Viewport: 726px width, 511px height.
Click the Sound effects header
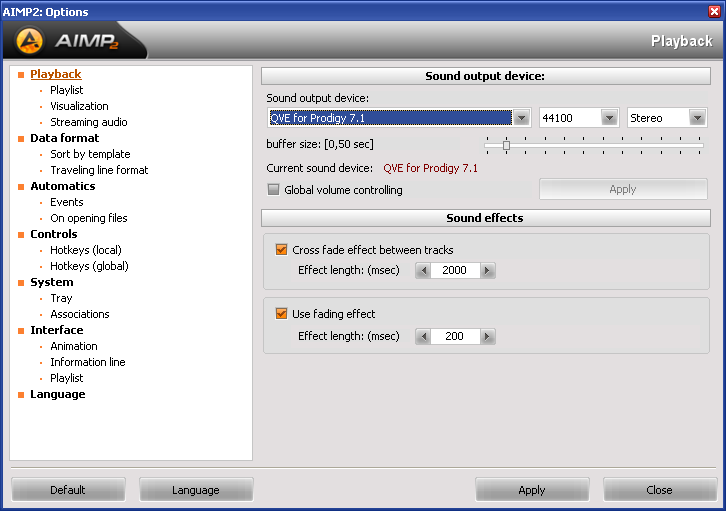tap(486, 218)
